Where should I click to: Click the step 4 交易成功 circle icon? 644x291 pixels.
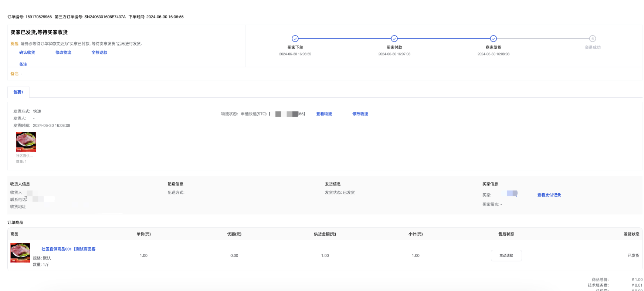click(592, 39)
